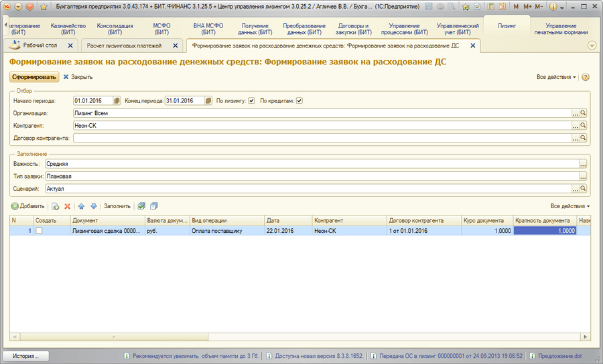Open magnifier lookup for Организация field
Image resolution: width=603 pixels, height=364 pixels.
pyautogui.click(x=583, y=113)
